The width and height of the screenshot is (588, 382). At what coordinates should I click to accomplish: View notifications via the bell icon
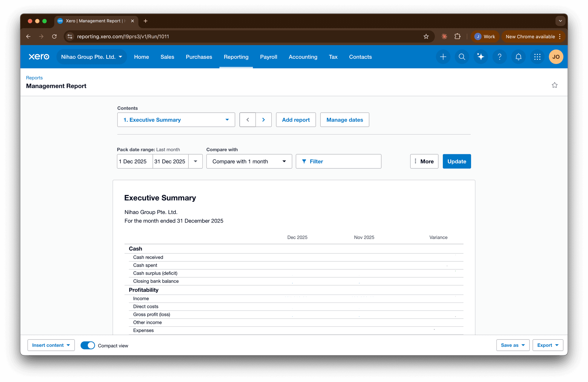point(518,57)
